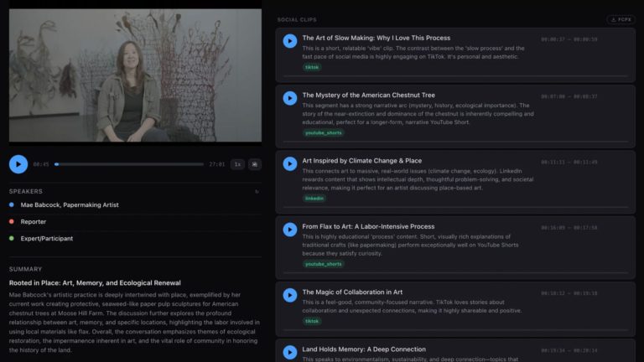The height and width of the screenshot is (362, 644).
Task: Click the 00:45 current time label
Action: 41,164
